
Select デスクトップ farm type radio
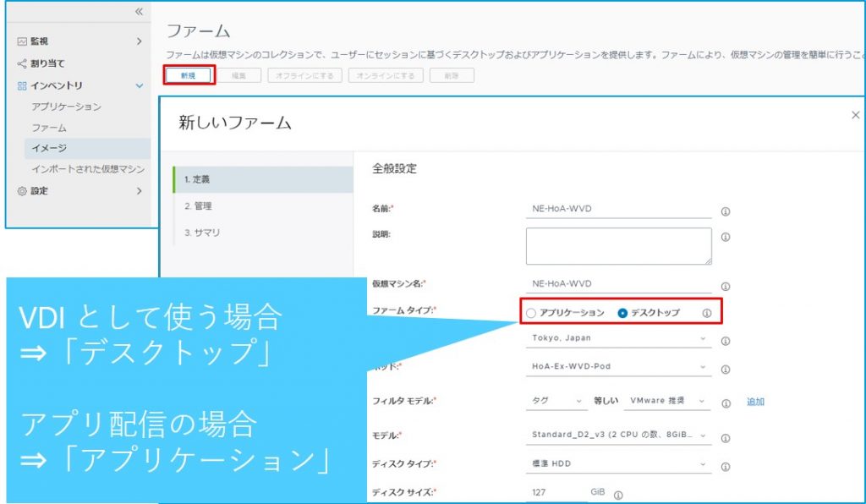click(x=622, y=313)
